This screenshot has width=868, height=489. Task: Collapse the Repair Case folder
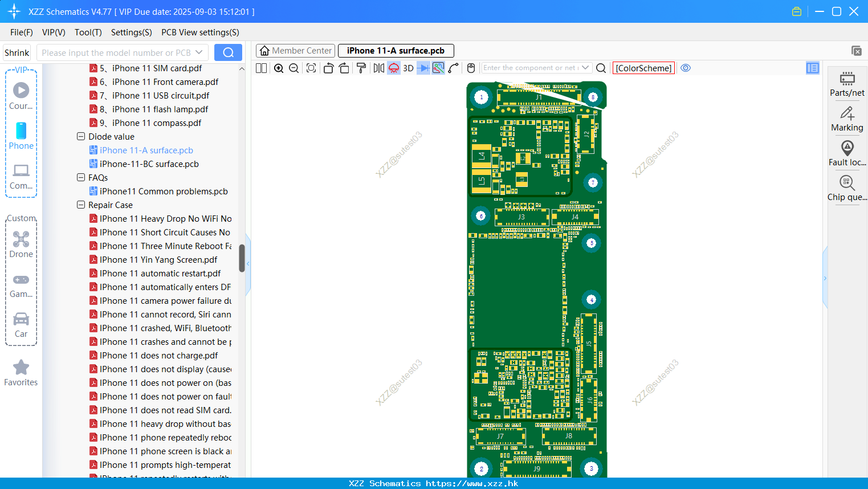point(81,205)
